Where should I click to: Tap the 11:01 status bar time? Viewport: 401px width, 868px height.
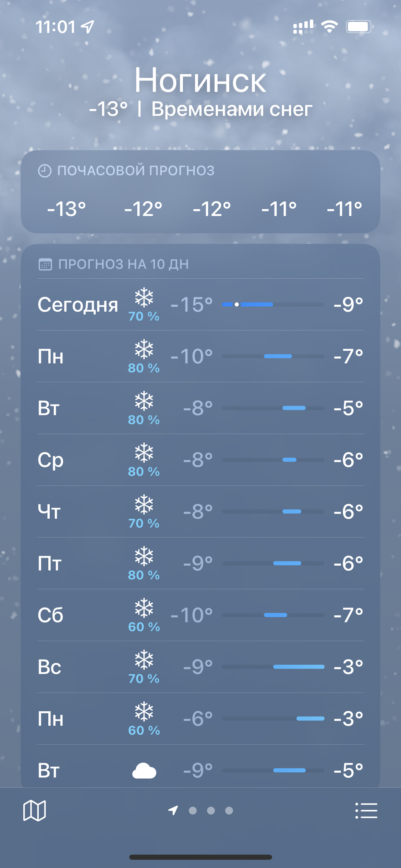56,27
